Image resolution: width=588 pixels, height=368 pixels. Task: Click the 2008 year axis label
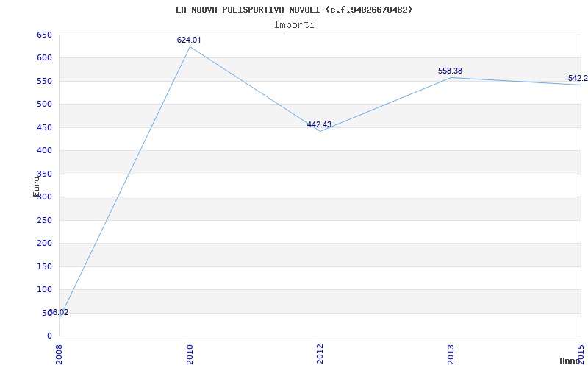tap(59, 354)
